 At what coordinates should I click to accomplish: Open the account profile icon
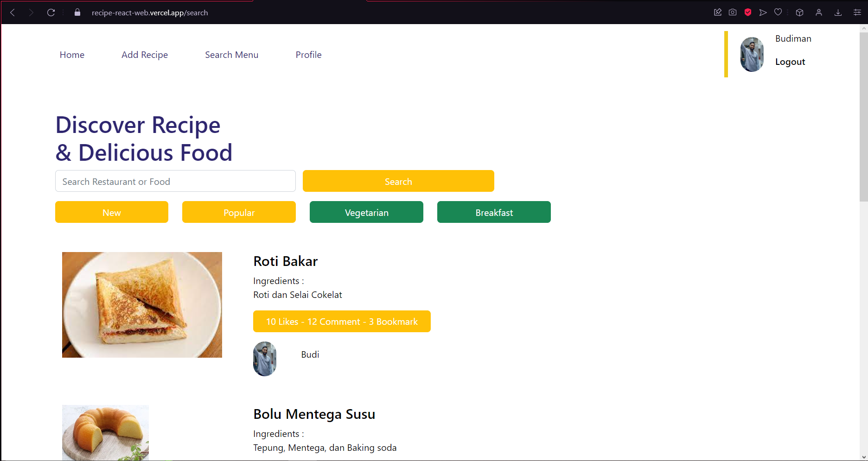818,12
